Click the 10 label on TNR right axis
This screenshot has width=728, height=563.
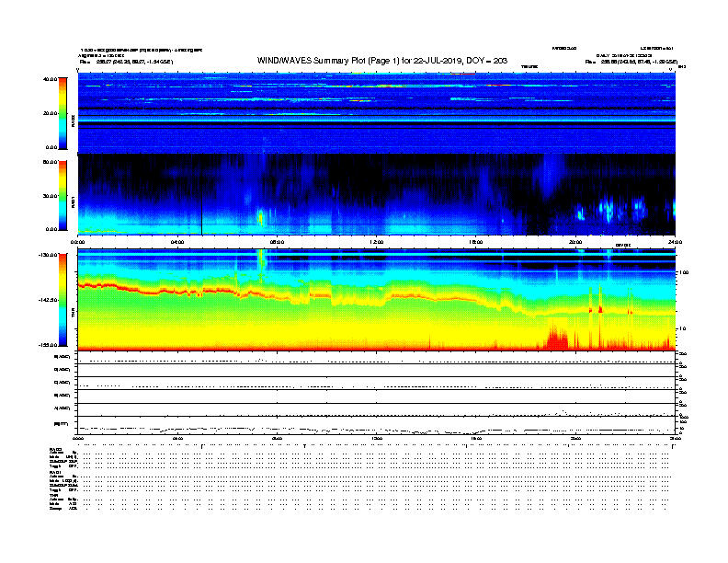682,329
